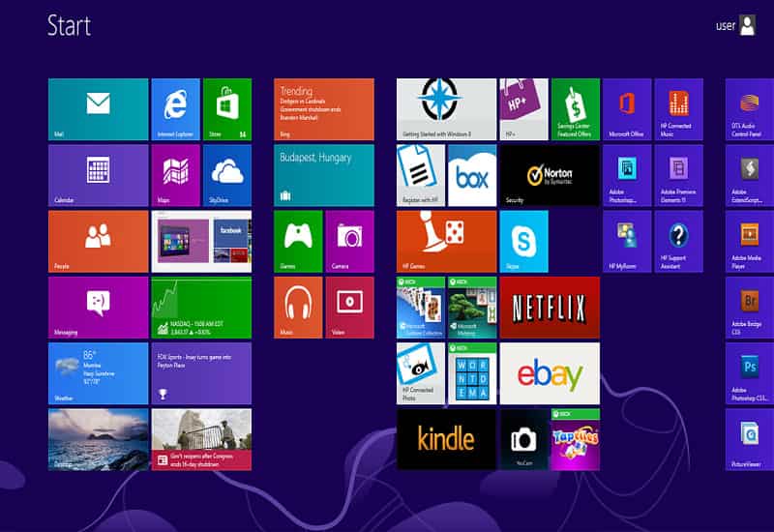774x532 pixels.
Task: Open the Register with HP tile
Action: (x=421, y=175)
